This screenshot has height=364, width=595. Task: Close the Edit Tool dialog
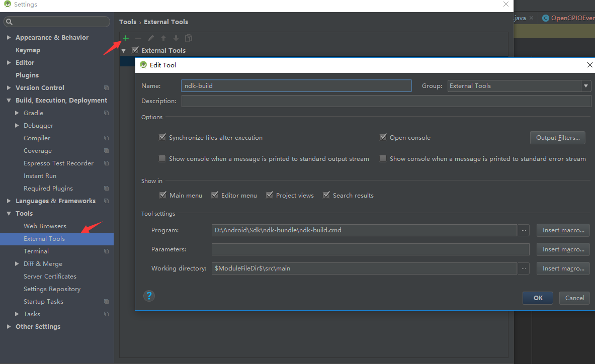[589, 65]
